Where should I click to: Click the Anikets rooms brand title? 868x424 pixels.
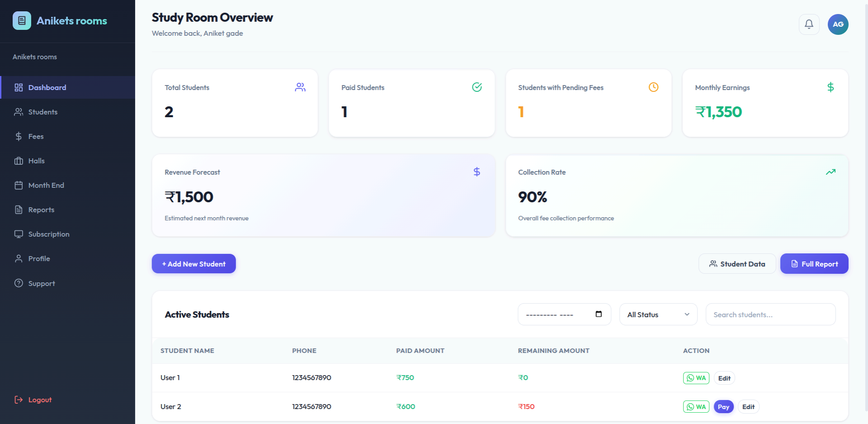point(72,21)
